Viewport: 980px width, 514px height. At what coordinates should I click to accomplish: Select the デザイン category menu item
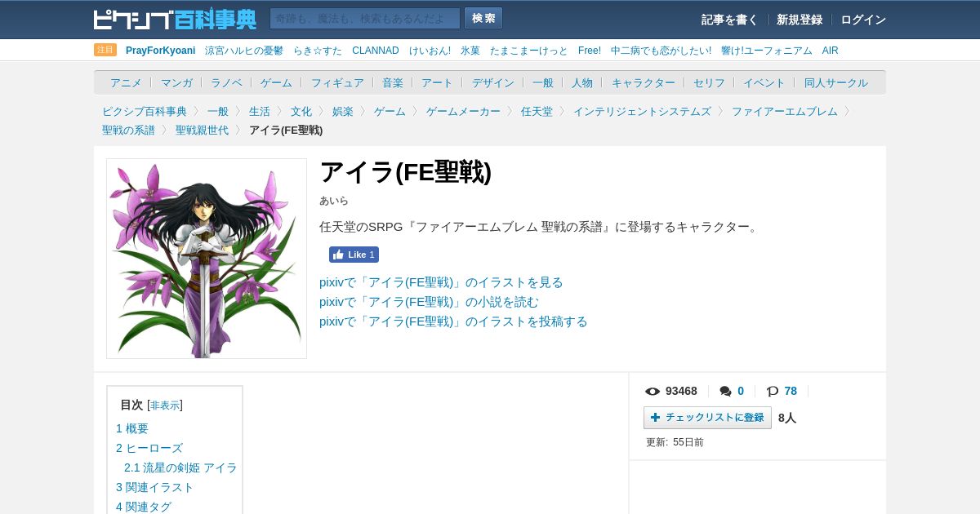493,82
